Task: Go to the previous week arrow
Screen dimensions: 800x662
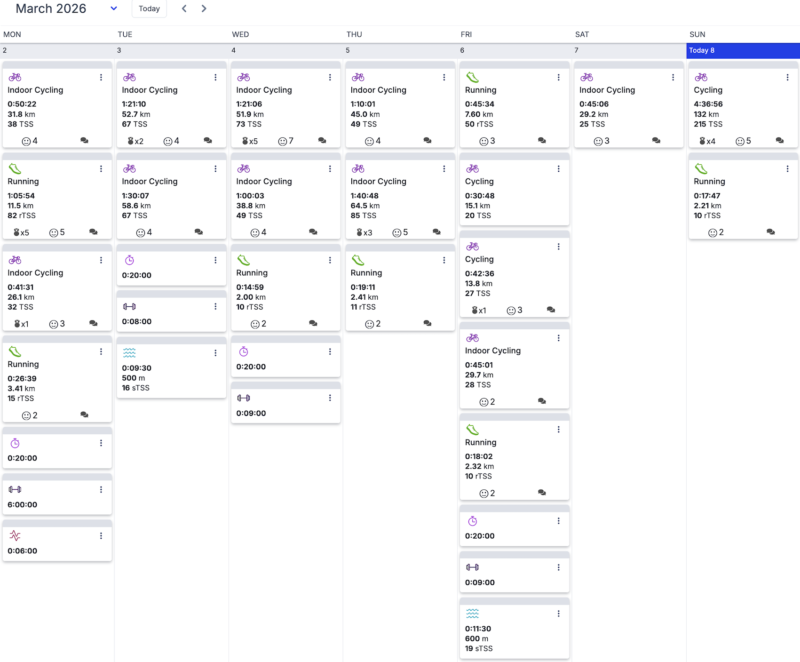Action: [x=184, y=9]
